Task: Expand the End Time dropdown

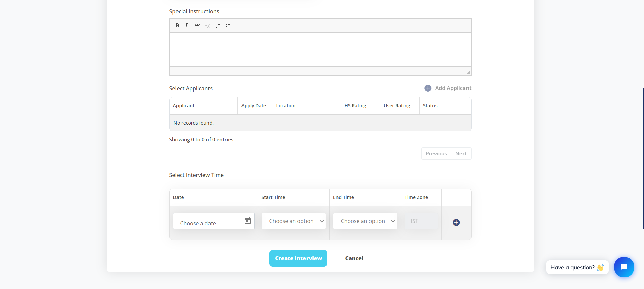Action: tap(365, 221)
